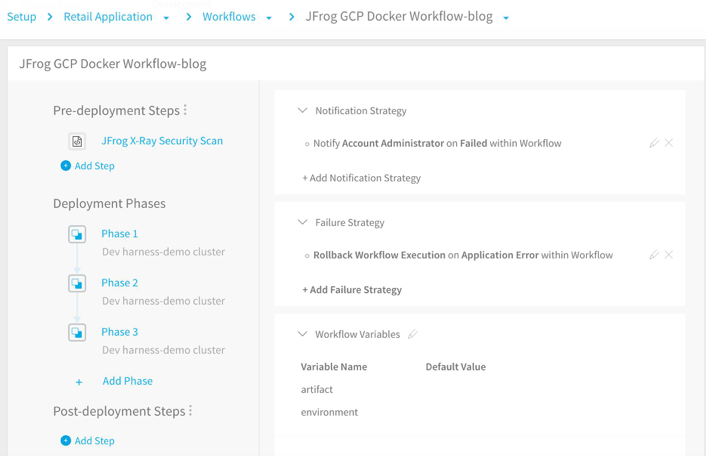Edit the Rollback Workflow Execution failure strategy
Viewport: 706px width, 456px height.
click(x=654, y=255)
